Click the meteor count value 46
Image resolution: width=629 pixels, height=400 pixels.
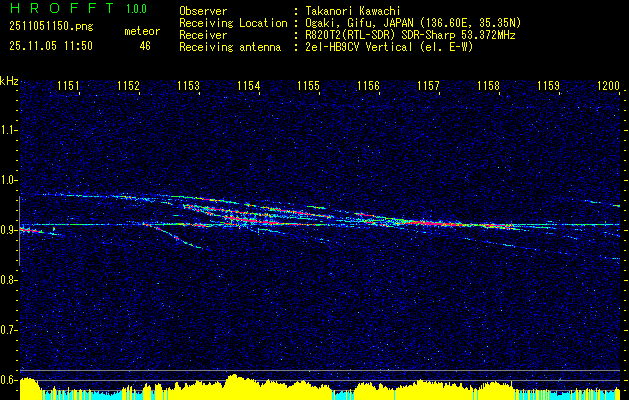pyautogui.click(x=145, y=46)
